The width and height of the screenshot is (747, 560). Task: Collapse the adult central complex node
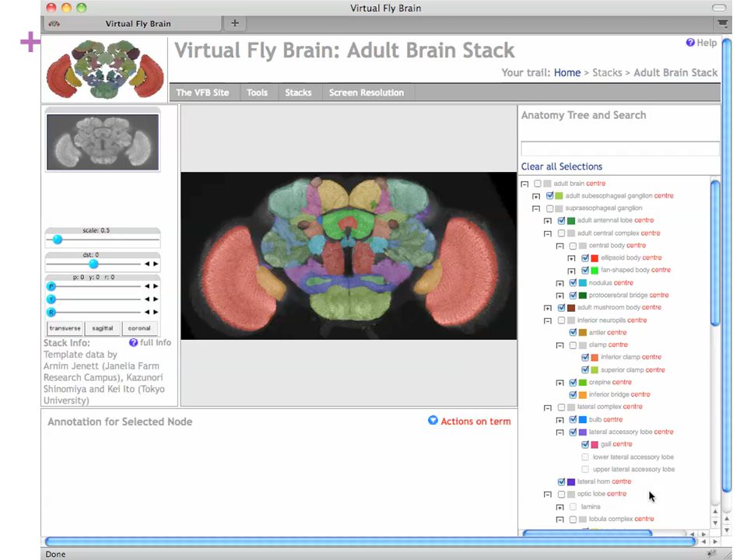tap(548, 234)
